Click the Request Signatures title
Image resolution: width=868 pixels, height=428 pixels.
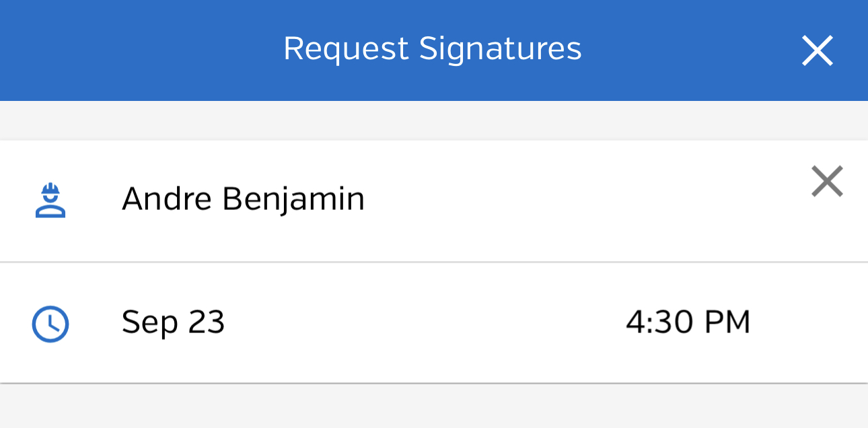(432, 49)
